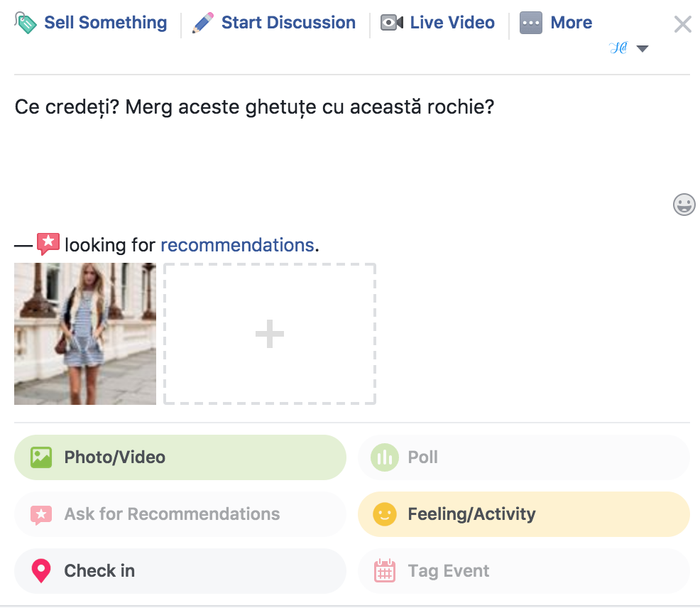
Task: Switch to the Start Discussion tab
Action: pyautogui.click(x=288, y=23)
